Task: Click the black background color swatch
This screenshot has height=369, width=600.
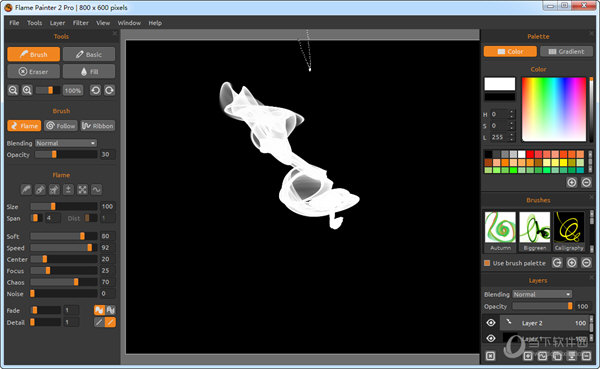Action: pos(500,97)
